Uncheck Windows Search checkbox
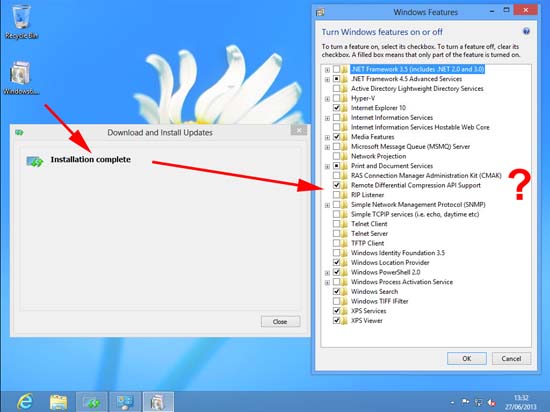The width and height of the screenshot is (550, 412). 336,291
